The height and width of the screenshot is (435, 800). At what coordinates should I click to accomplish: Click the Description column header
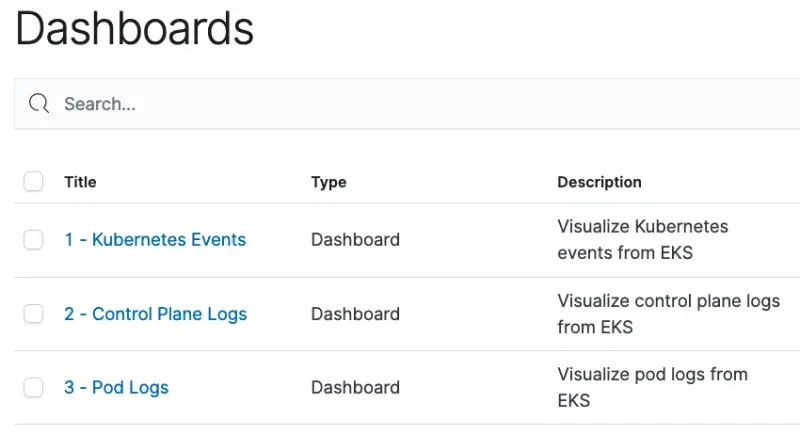click(x=599, y=182)
